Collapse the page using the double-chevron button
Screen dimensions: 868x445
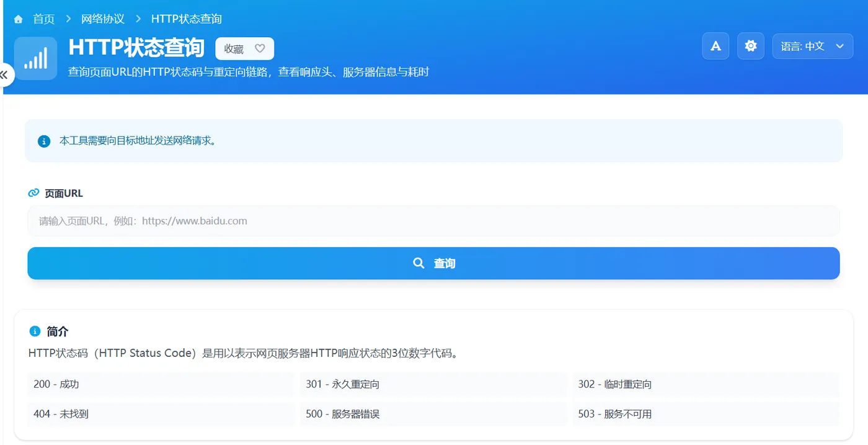[5, 74]
